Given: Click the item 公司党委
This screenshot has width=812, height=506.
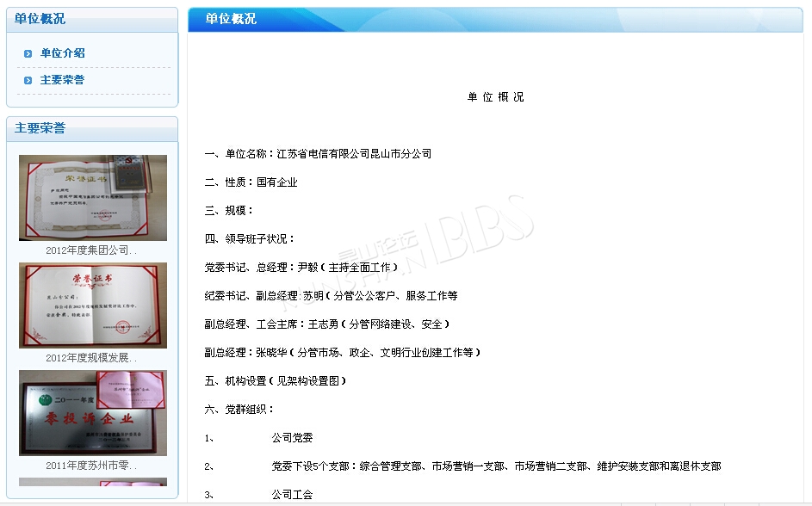Looking at the screenshot, I should click(x=292, y=438).
